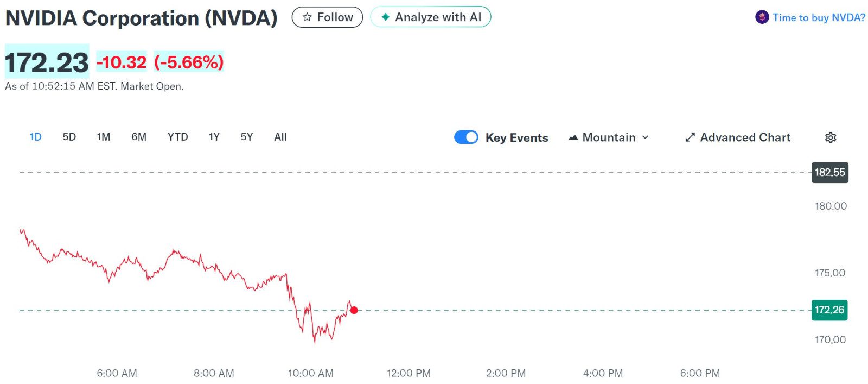Expand the Mountain chart type dropdown chevron
The width and height of the screenshot is (868, 384).
(645, 137)
